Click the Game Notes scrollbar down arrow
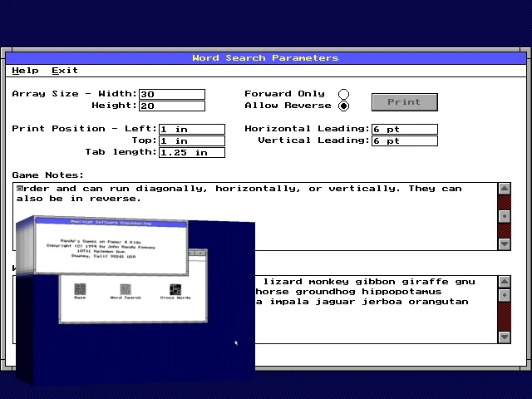 (x=505, y=244)
